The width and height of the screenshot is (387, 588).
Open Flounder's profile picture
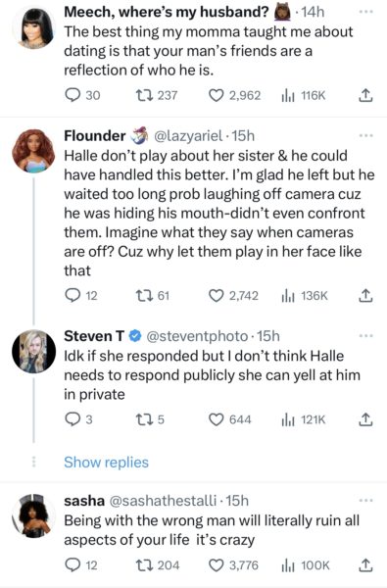point(33,151)
